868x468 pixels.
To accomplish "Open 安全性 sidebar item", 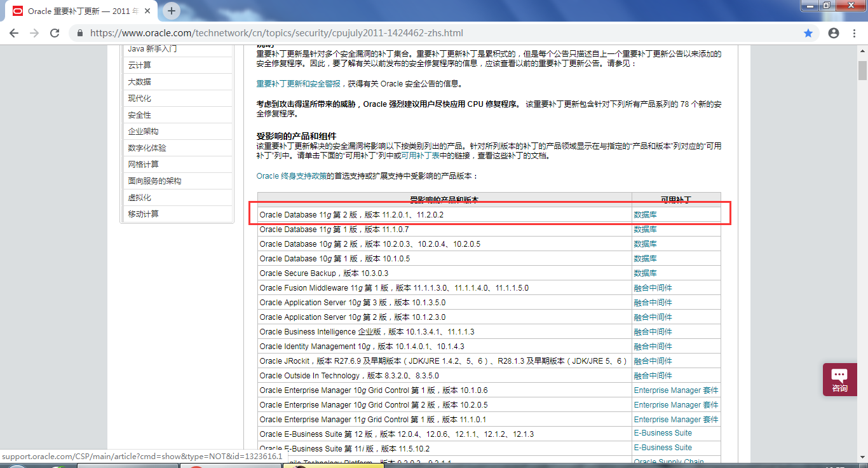I will point(139,114).
